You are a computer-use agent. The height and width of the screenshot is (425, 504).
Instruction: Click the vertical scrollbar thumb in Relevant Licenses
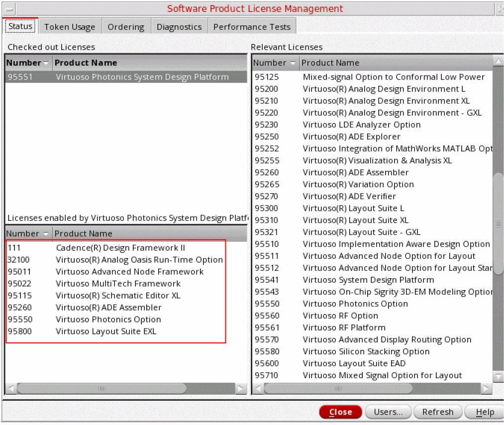[x=498, y=224]
